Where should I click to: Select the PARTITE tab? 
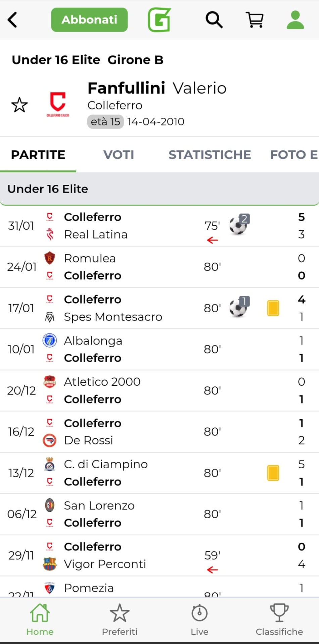pyautogui.click(x=38, y=155)
